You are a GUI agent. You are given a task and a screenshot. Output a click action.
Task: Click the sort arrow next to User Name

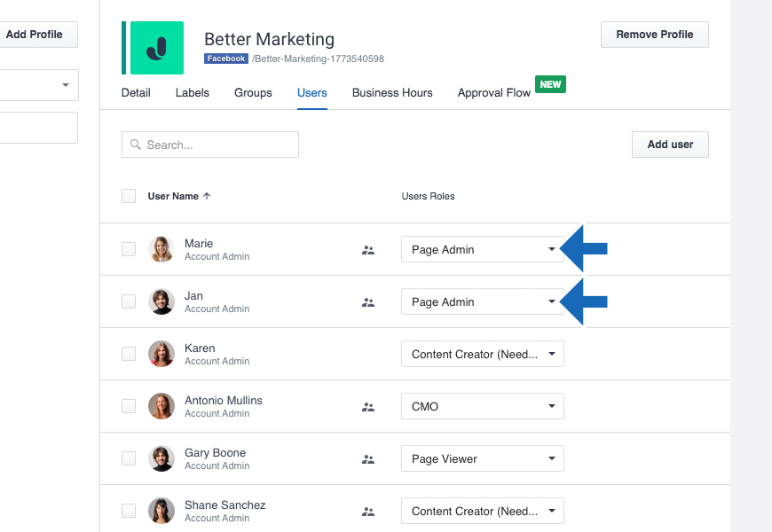click(x=207, y=196)
